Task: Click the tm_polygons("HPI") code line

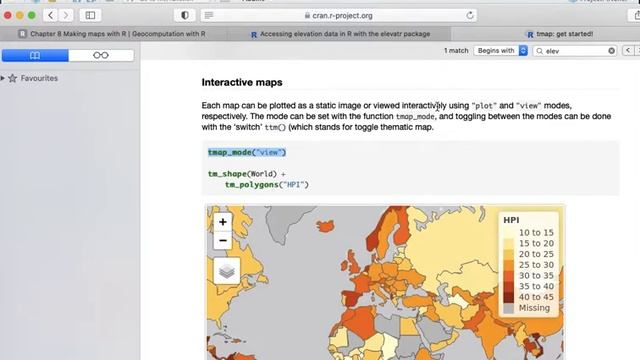Action: 267,184
